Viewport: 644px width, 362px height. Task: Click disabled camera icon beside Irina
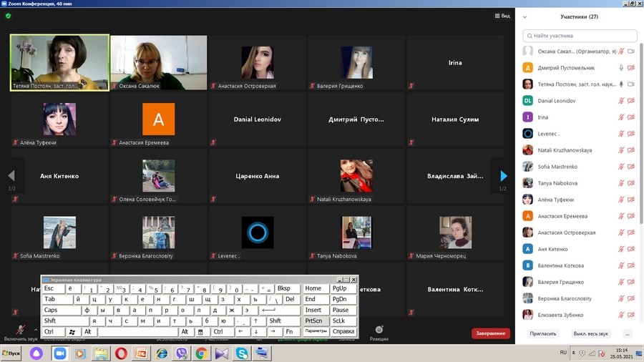coord(631,117)
